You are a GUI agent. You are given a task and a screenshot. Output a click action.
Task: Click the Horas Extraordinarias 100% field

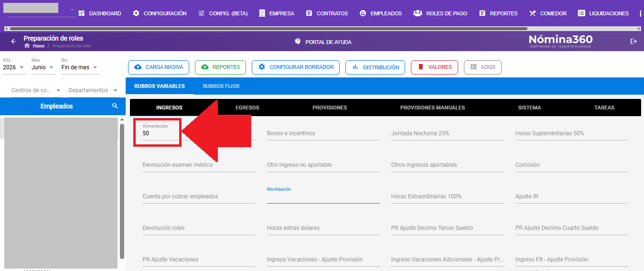[x=447, y=196]
